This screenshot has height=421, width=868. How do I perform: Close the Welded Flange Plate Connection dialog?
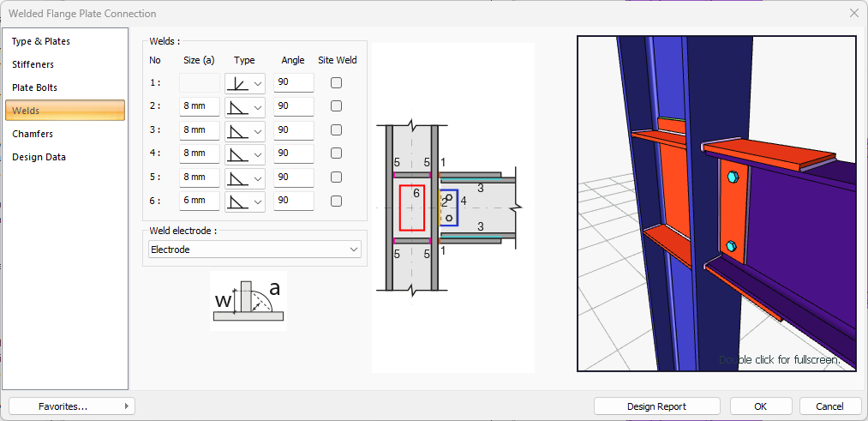853,13
